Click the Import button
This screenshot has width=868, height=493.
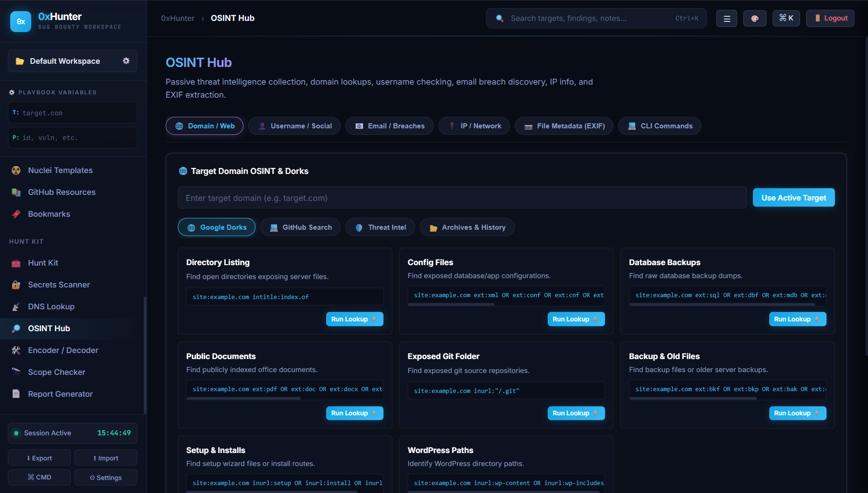pyautogui.click(x=106, y=458)
